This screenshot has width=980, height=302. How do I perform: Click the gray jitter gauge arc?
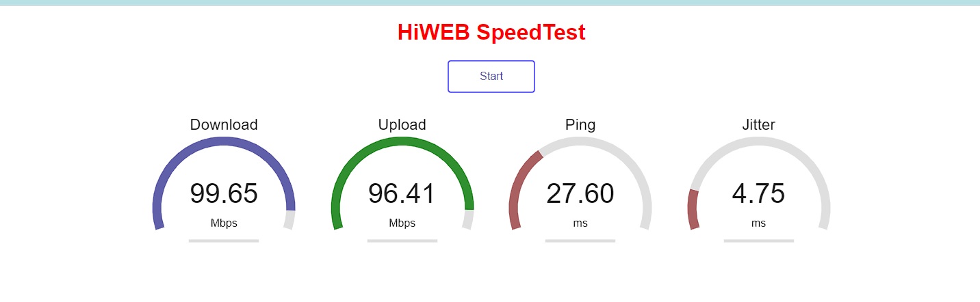[x=758, y=141]
